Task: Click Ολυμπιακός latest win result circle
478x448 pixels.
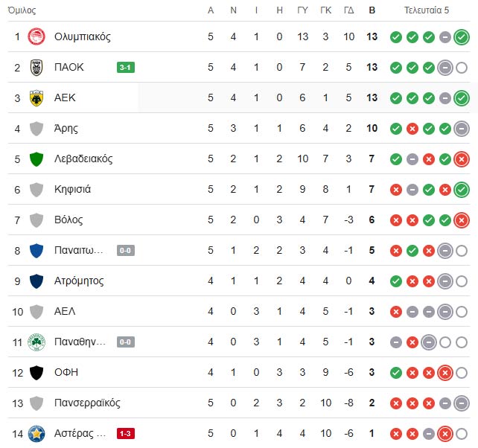Action: (x=461, y=36)
